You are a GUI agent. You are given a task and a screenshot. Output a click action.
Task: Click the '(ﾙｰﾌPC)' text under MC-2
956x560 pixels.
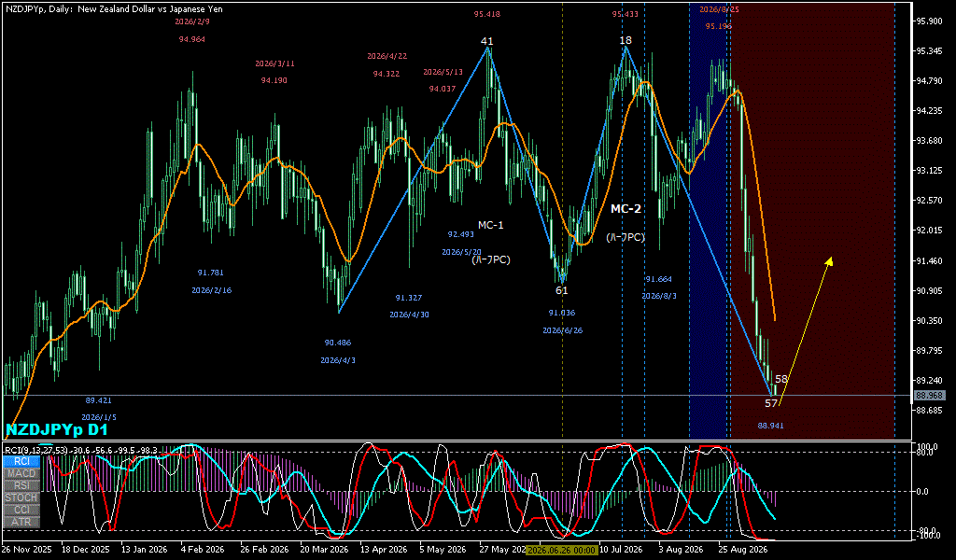(x=626, y=238)
